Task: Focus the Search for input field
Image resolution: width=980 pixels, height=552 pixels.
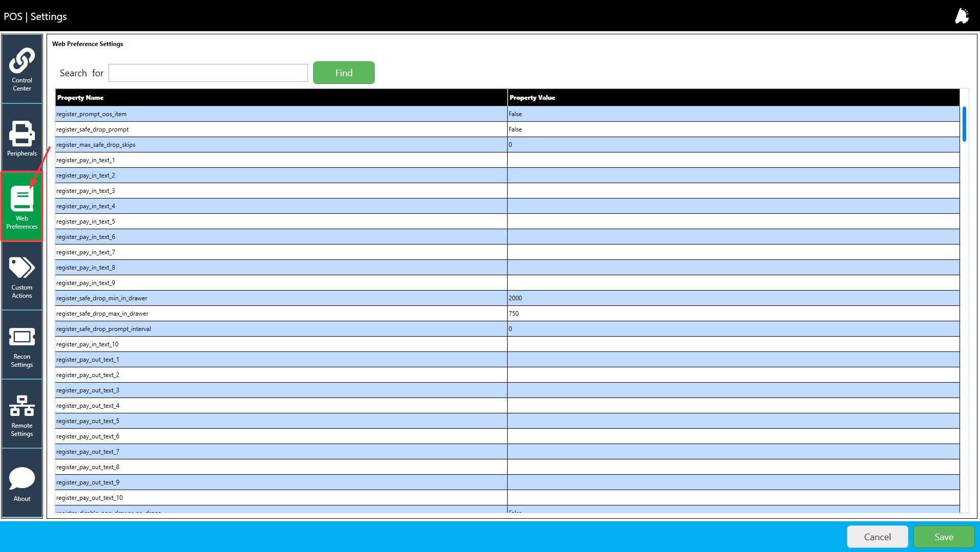Action: click(208, 73)
